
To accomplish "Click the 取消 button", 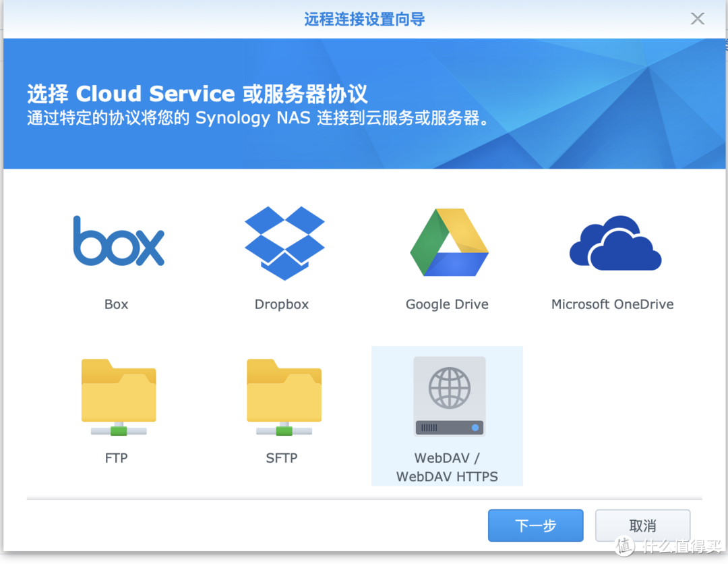I will [642, 526].
